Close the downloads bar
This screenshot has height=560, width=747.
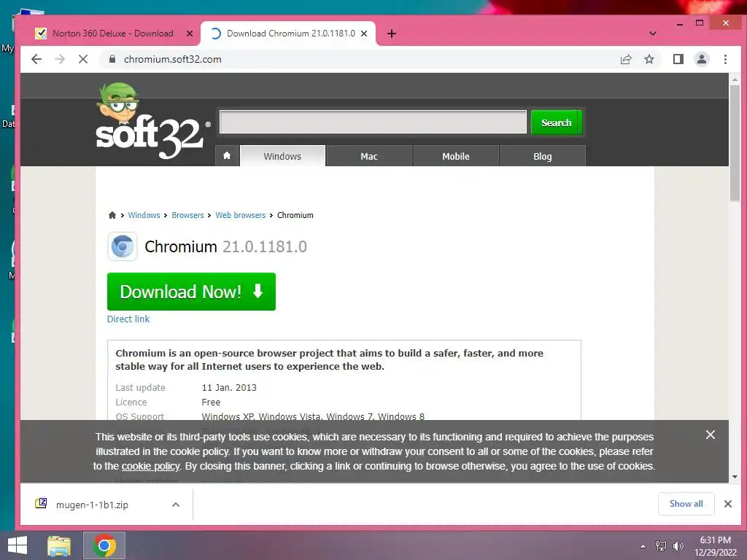click(x=728, y=504)
